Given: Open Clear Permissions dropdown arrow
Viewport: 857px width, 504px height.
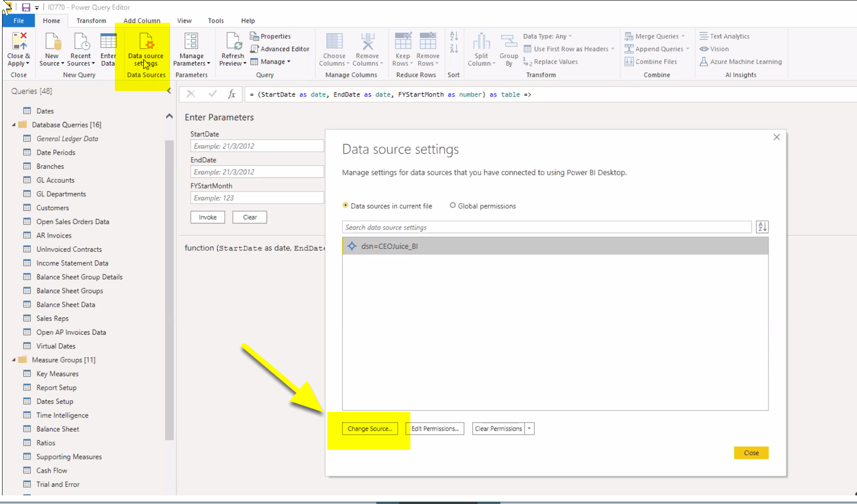Looking at the screenshot, I should 529,429.
